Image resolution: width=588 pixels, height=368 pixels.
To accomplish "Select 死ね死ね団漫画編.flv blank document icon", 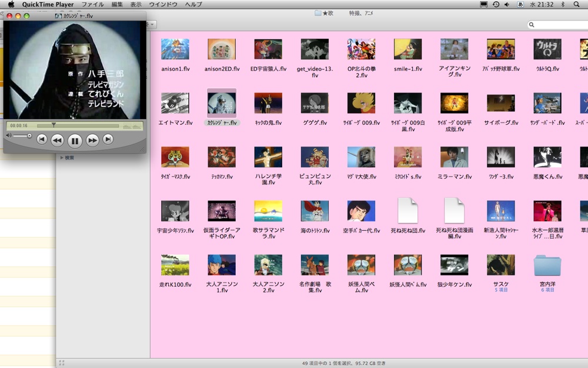I will pyautogui.click(x=454, y=211).
